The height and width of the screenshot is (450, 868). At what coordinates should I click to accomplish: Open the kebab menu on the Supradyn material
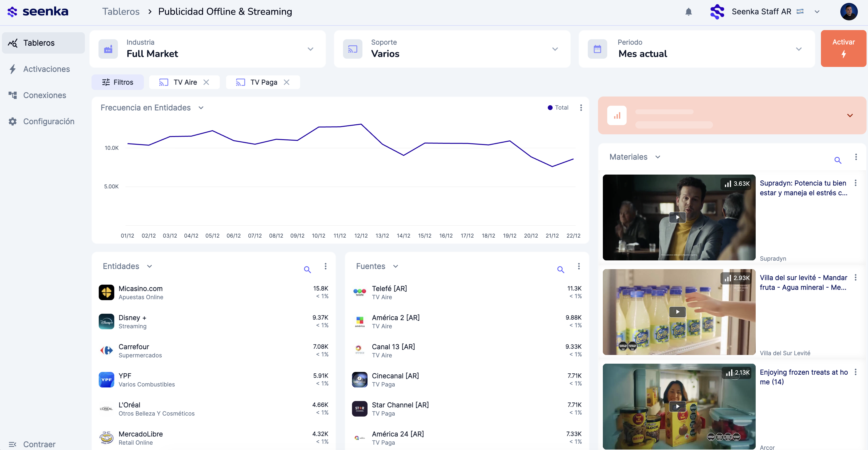tap(856, 183)
